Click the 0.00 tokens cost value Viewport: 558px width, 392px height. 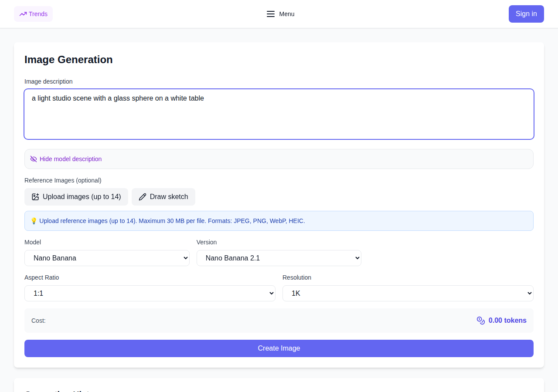[x=507, y=321]
